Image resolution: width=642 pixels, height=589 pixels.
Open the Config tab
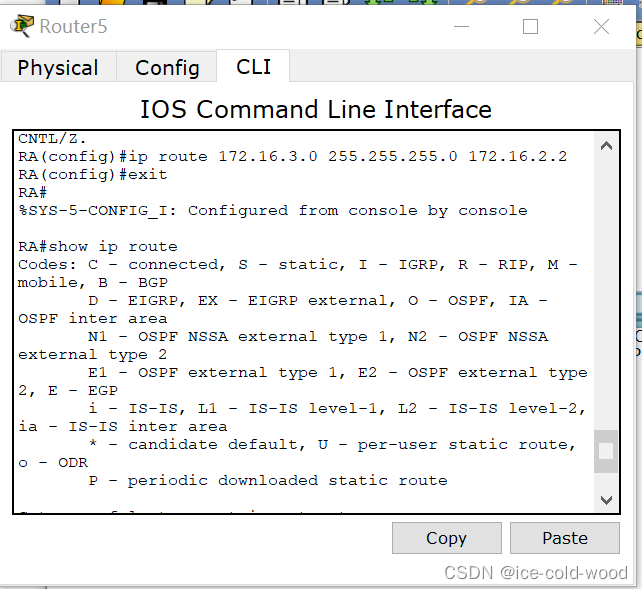(167, 67)
